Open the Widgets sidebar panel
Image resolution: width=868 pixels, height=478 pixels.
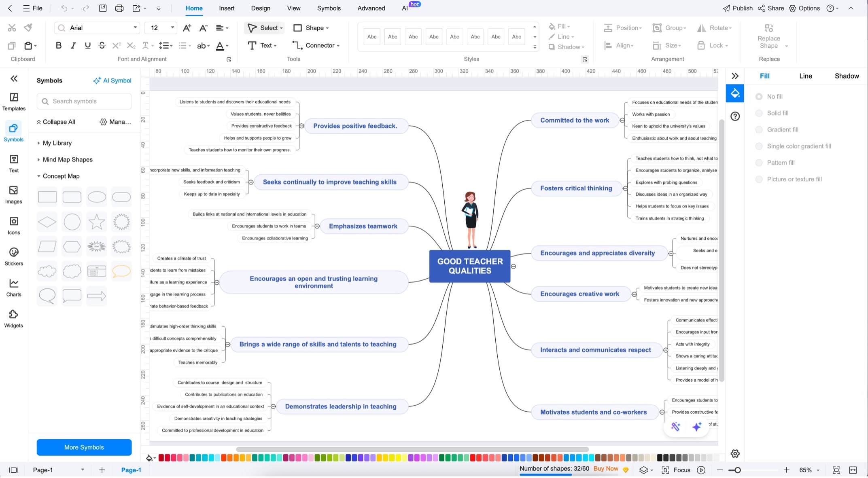14,319
